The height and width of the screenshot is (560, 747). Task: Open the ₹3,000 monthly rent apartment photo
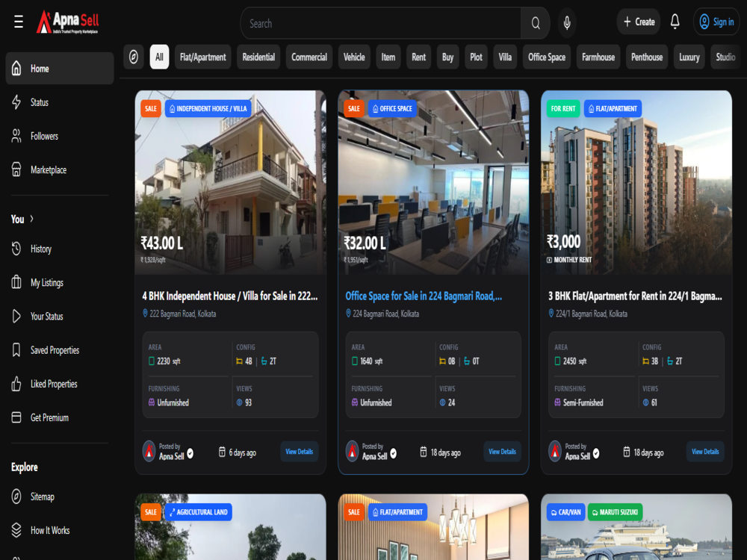click(x=636, y=183)
